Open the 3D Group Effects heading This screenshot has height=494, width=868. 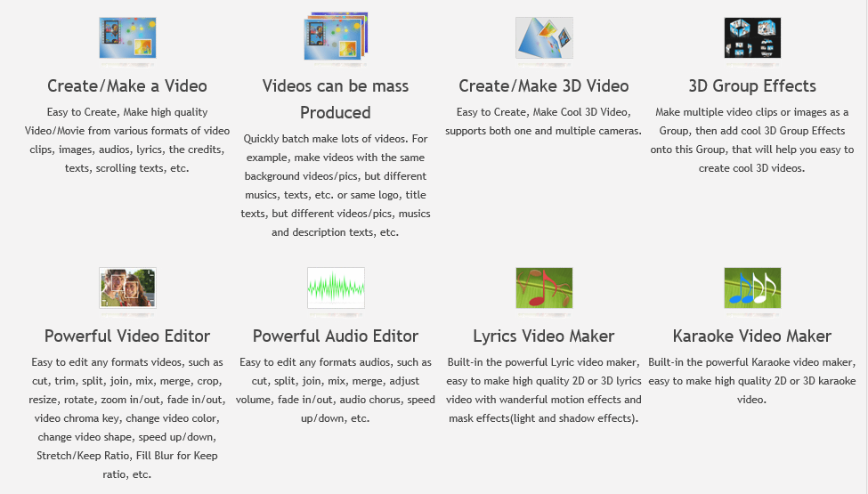click(x=752, y=86)
